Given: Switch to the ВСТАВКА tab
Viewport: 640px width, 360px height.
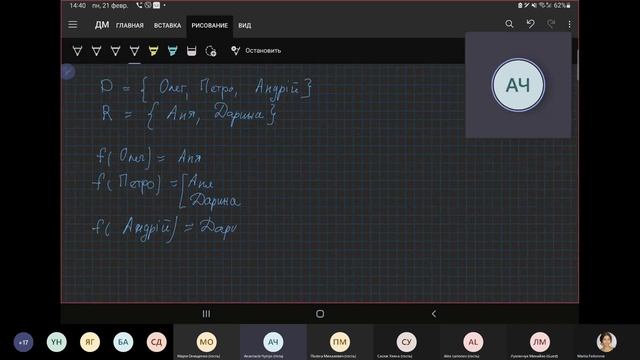Looking at the screenshot, I should coord(167,25).
